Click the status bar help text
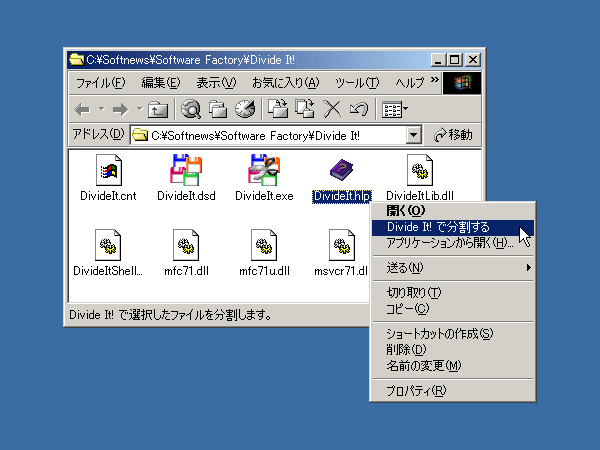 [x=170, y=315]
